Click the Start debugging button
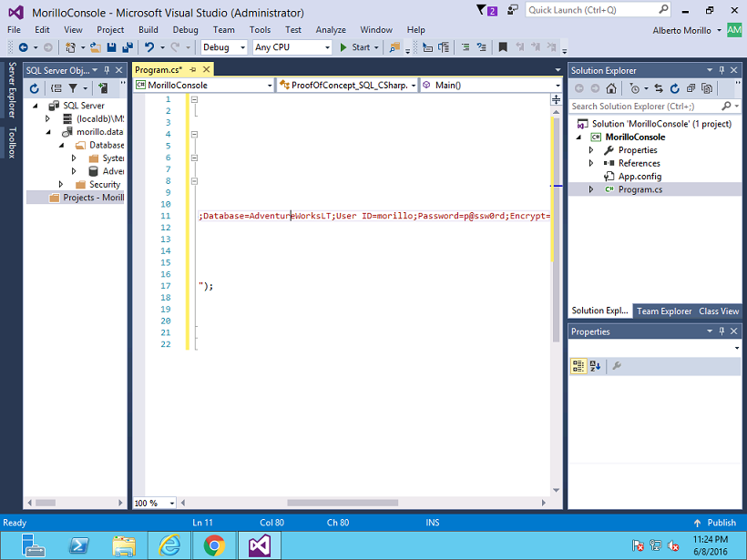The width and height of the screenshot is (747, 560). click(356, 47)
